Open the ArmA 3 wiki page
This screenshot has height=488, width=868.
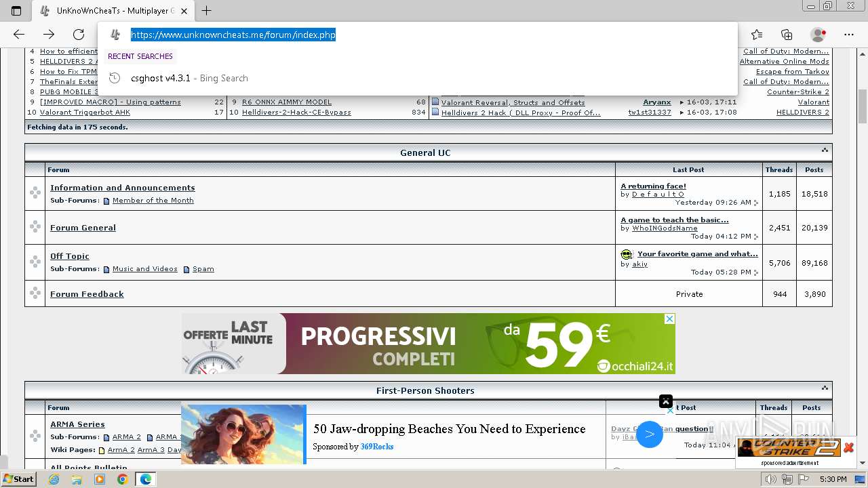(151, 450)
